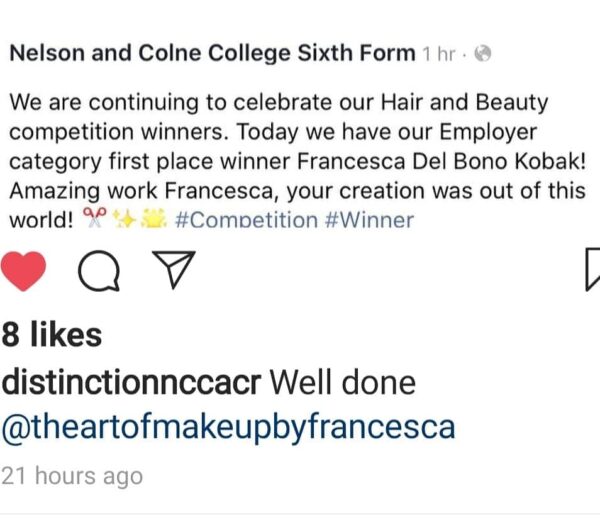Screen dimensions: 600x532
Task: Click the #Competition hashtag
Action: pos(246,220)
